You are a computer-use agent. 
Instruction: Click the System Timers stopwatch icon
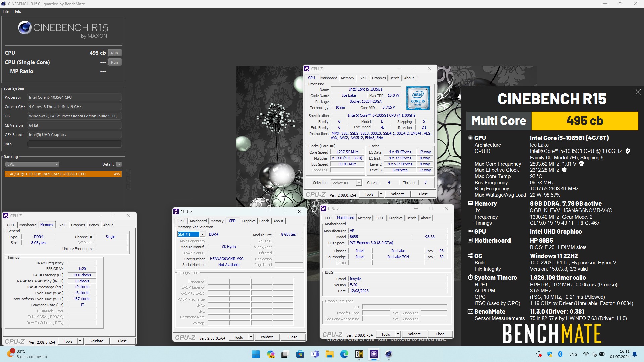coord(470,277)
